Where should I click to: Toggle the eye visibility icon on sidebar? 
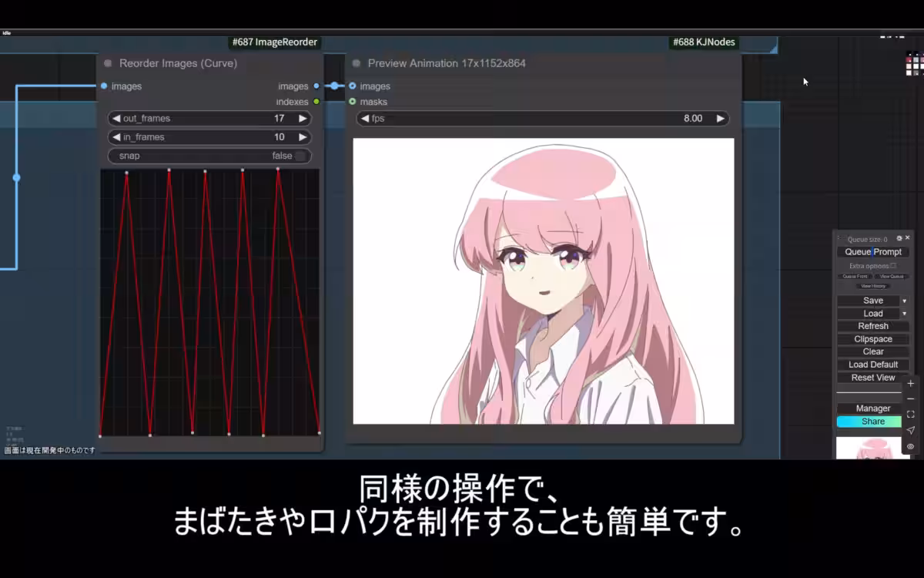[x=910, y=445]
